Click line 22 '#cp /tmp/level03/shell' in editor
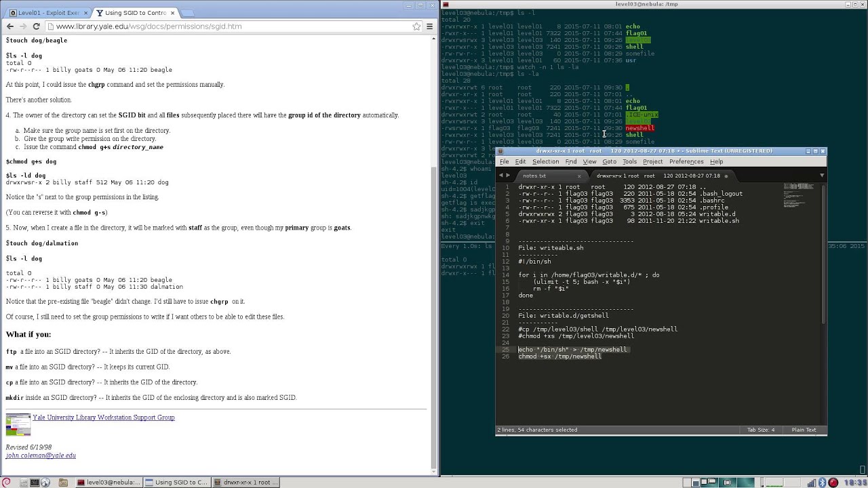Image resolution: width=868 pixels, height=488 pixels. [597, 329]
